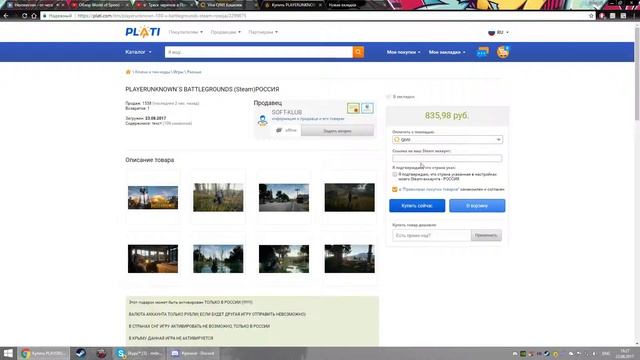
Task: Click the orange search magnifier button
Action: pyautogui.click(x=358, y=52)
